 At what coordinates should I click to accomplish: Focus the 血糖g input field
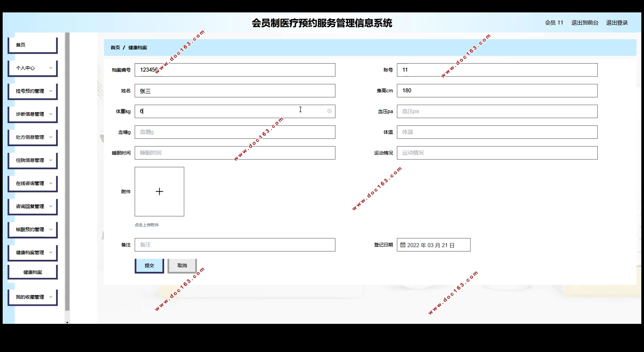(x=235, y=132)
